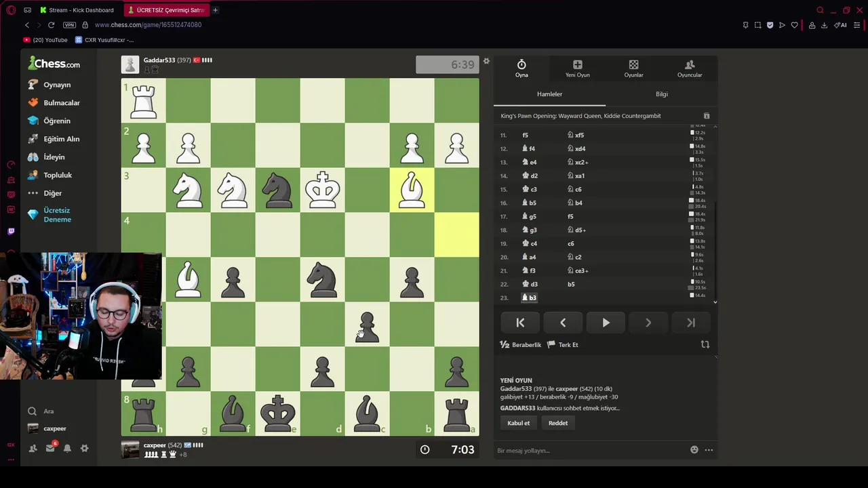Click the message input field
The height and width of the screenshot is (488, 868).
(x=590, y=450)
